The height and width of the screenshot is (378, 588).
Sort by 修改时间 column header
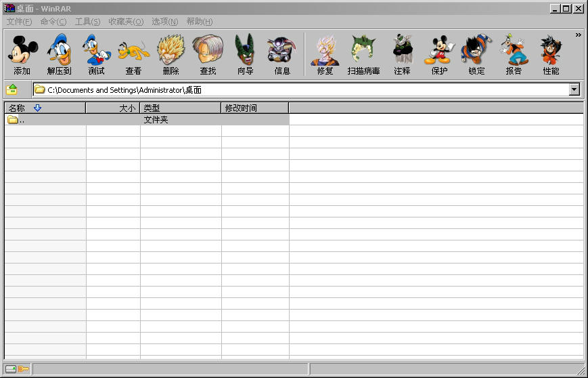click(x=255, y=108)
